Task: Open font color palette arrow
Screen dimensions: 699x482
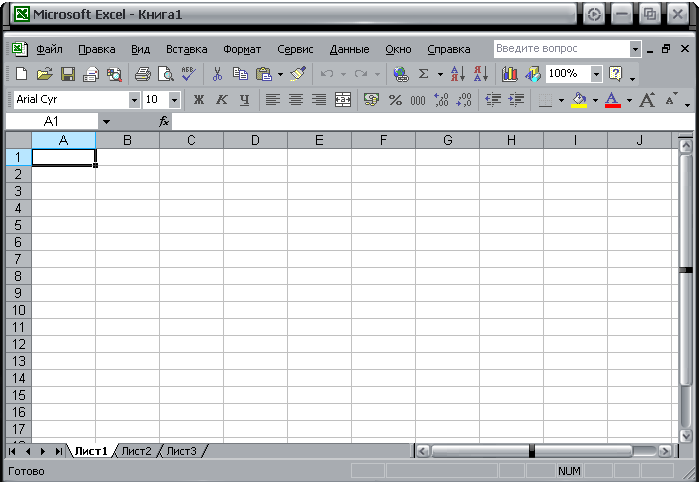Action: [x=629, y=100]
